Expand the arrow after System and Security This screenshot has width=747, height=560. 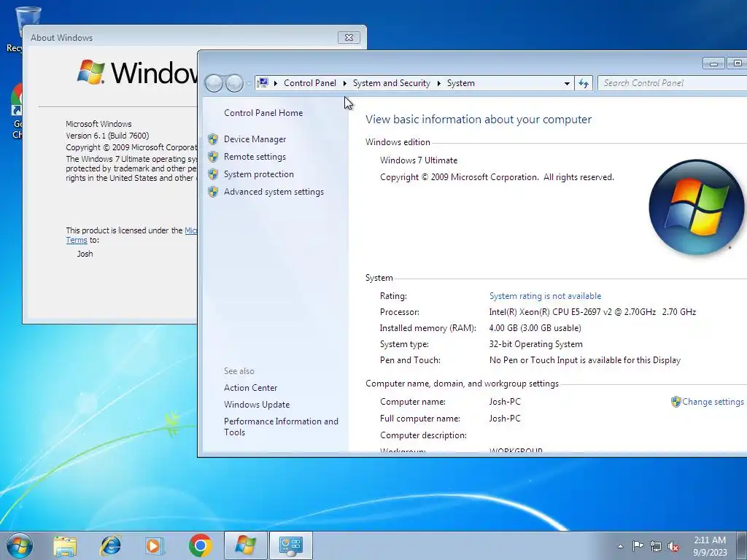pos(438,83)
